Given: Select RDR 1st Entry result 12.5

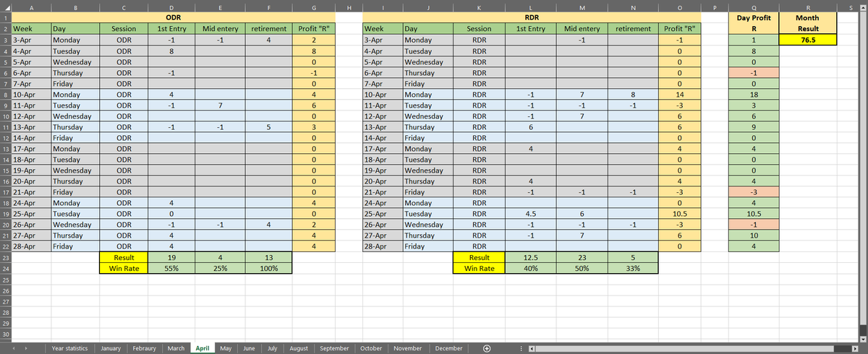Looking at the screenshot, I should 530,257.
